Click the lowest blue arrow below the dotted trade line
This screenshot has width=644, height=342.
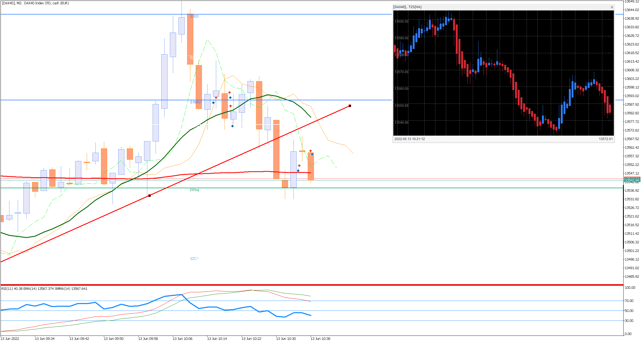232,126
